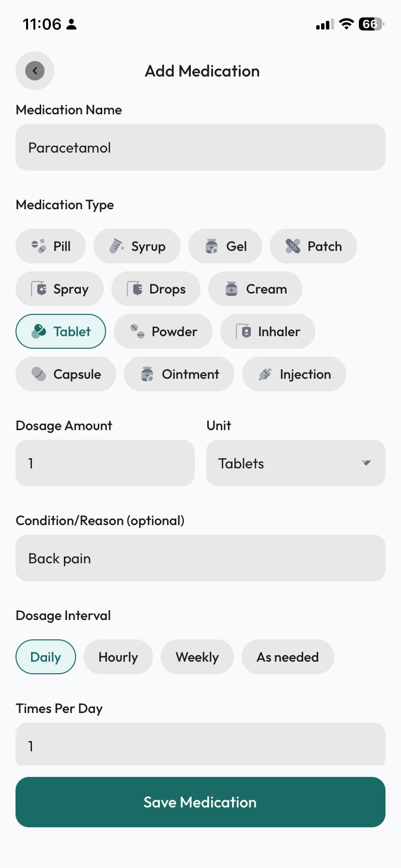Edit the Paracetamol medication name field

(x=200, y=147)
